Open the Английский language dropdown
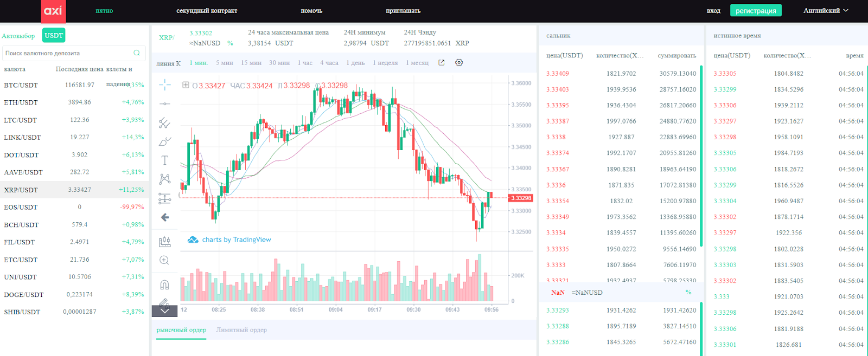 click(825, 11)
